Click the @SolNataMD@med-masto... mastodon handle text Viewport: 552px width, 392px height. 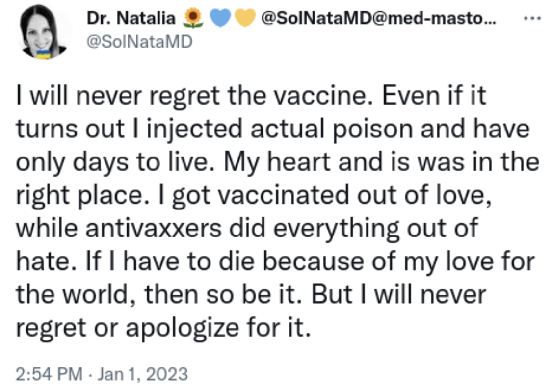pos(379,19)
